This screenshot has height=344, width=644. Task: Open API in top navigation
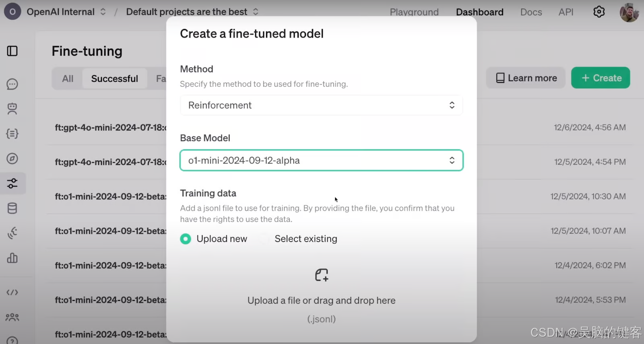pyautogui.click(x=566, y=12)
